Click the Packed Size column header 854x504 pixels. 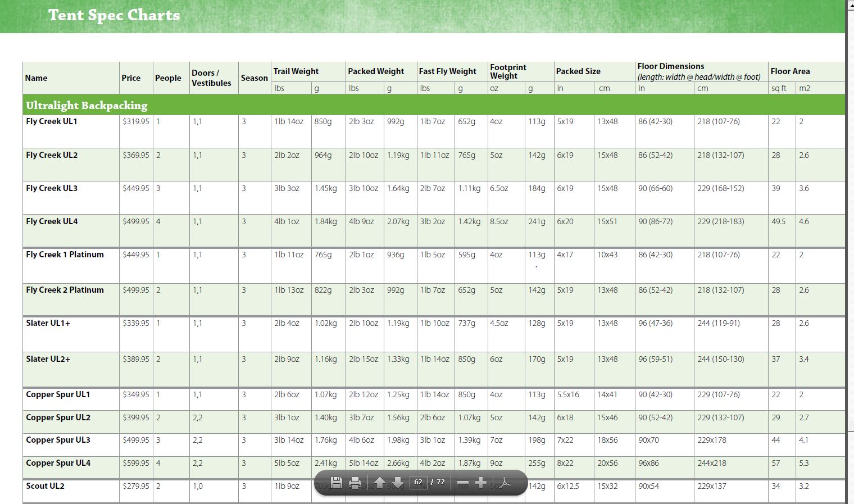pos(578,71)
